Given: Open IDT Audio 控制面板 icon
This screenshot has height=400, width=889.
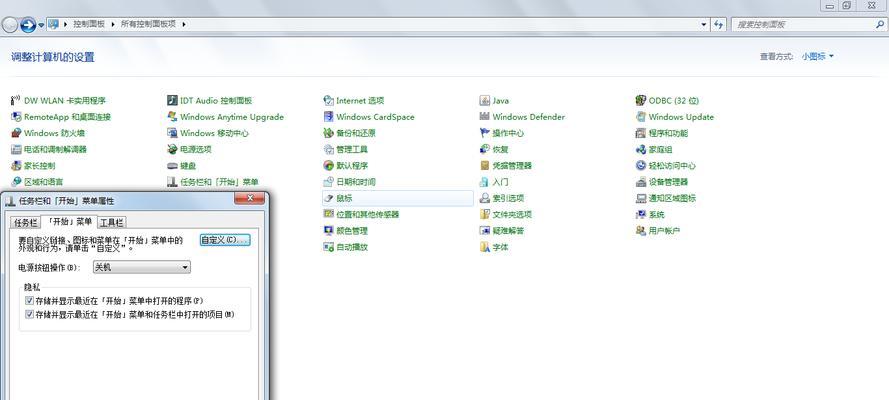Looking at the screenshot, I should pyautogui.click(x=172, y=101).
